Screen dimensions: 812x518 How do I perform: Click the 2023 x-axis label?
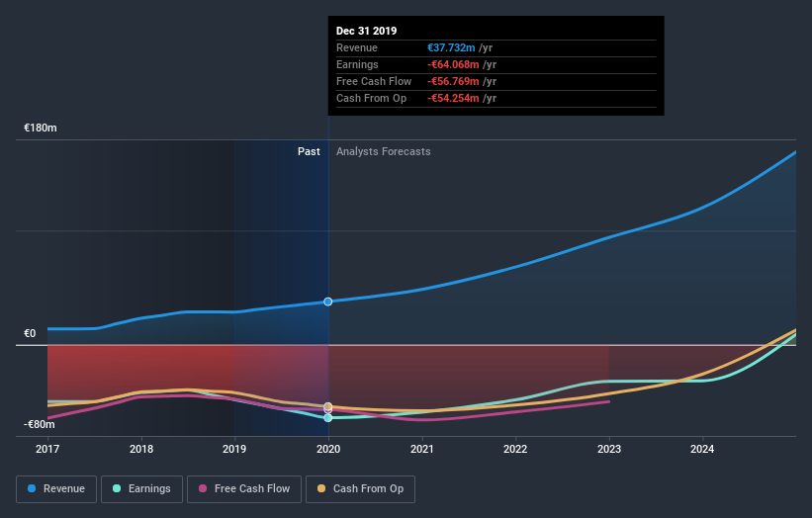(609, 449)
